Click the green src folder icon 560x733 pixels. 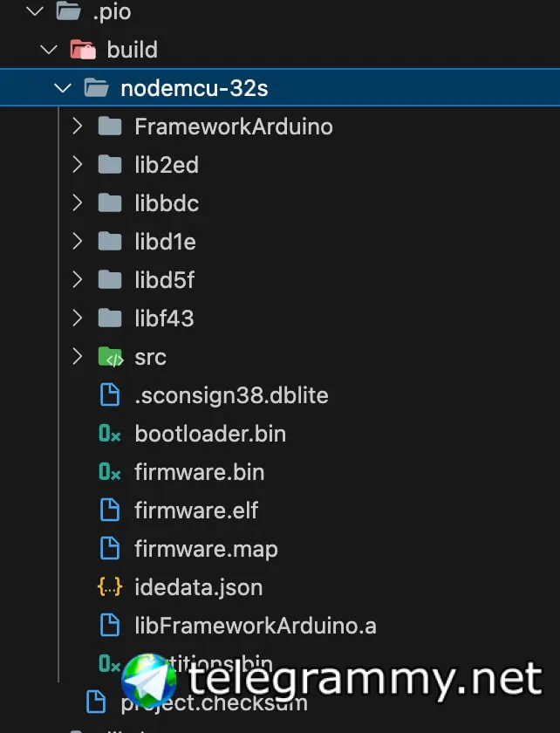(110, 357)
